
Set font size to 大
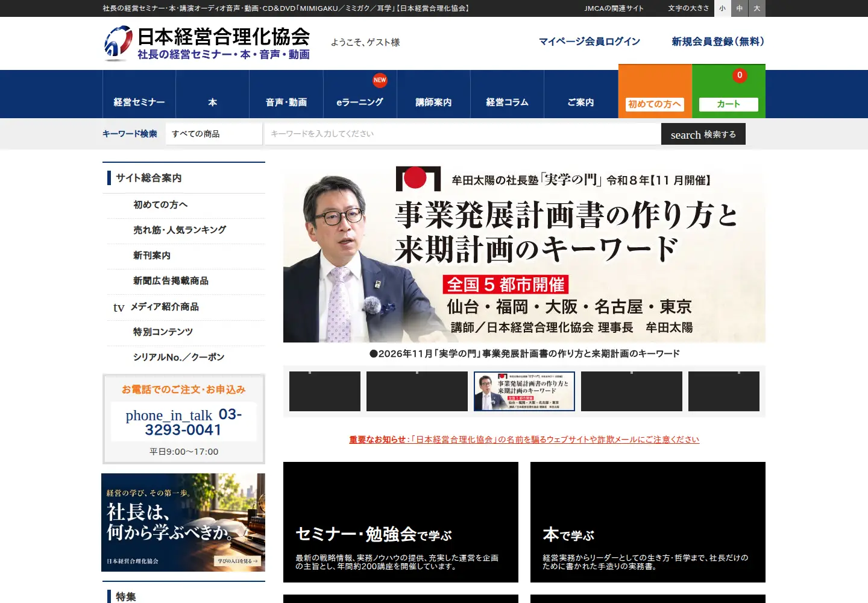pos(757,8)
